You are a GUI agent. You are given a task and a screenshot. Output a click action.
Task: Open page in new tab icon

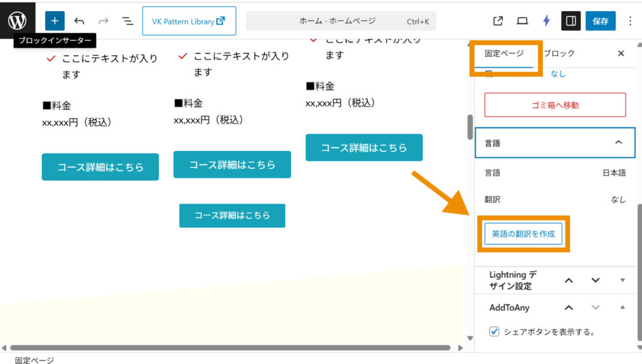pos(498,21)
